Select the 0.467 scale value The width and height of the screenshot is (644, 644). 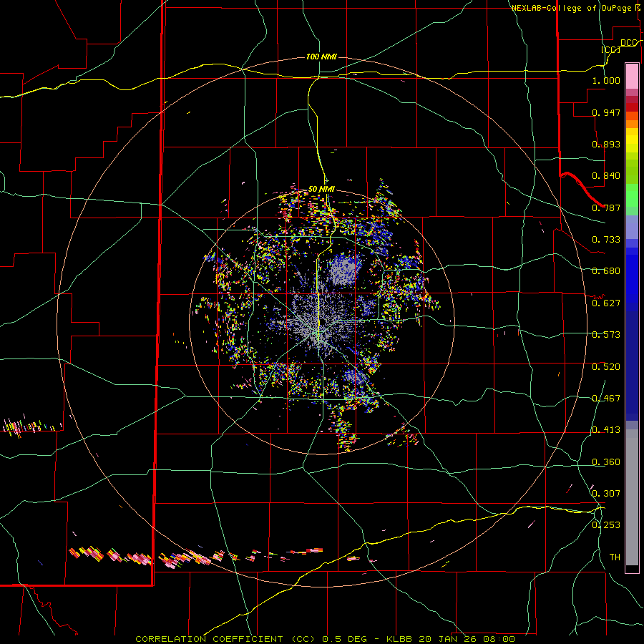click(606, 399)
